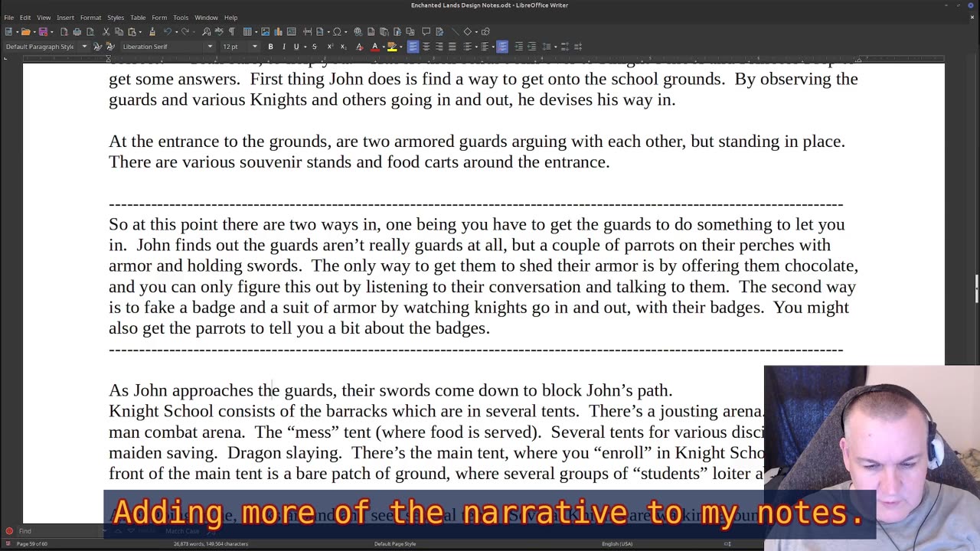The height and width of the screenshot is (551, 980).
Task: Click the Basic Shapes diamond icon
Action: click(x=467, y=31)
